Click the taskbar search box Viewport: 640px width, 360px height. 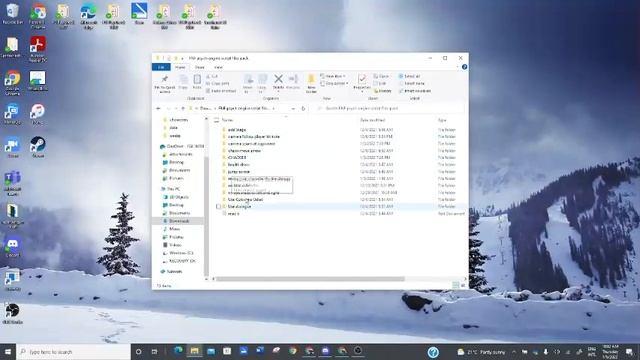[x=73, y=351]
